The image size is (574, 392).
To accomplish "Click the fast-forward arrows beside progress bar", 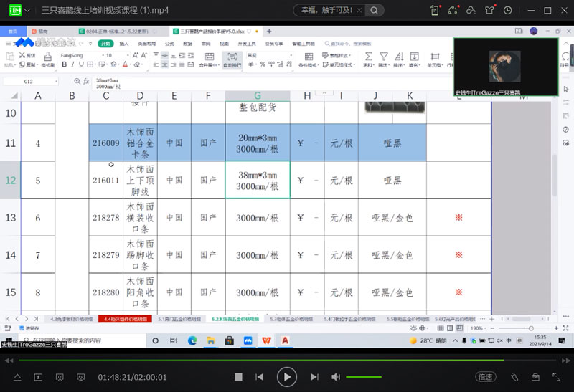I will click(565, 360).
